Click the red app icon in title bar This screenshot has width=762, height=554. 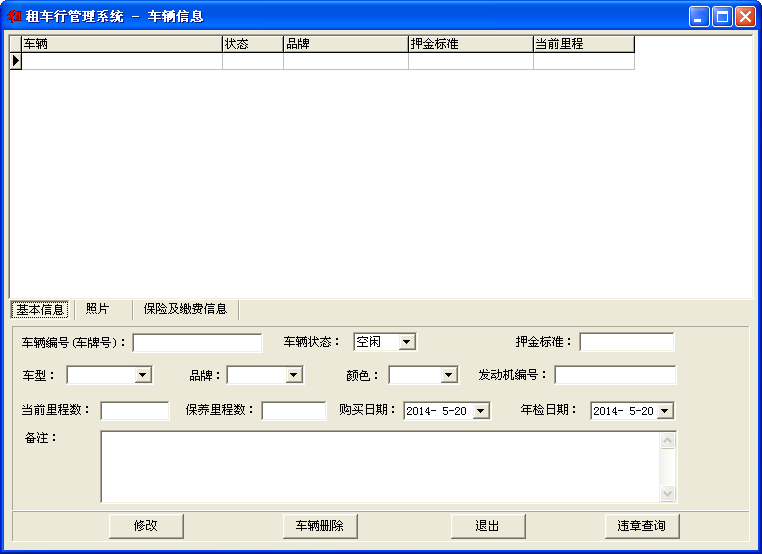[14, 16]
